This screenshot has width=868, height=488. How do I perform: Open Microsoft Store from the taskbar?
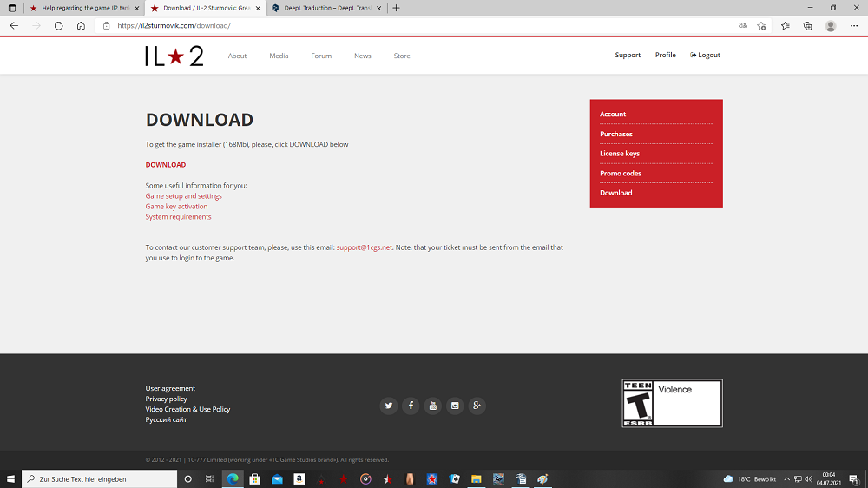point(254,478)
